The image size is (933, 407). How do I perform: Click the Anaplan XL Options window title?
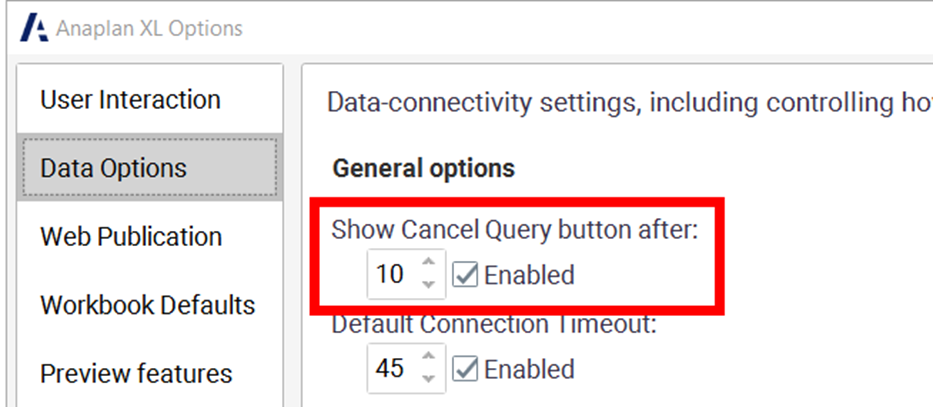[x=149, y=28]
